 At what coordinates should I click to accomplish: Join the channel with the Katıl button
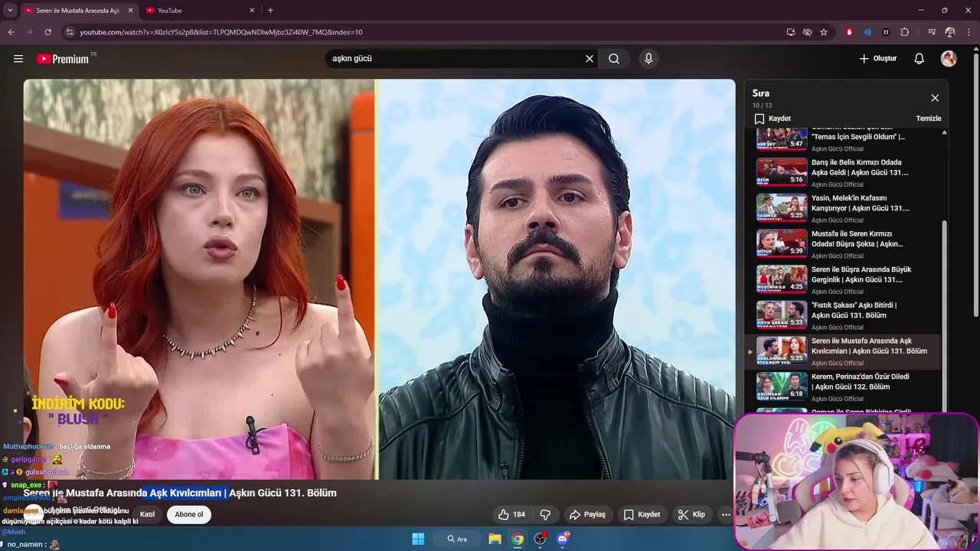tap(147, 514)
